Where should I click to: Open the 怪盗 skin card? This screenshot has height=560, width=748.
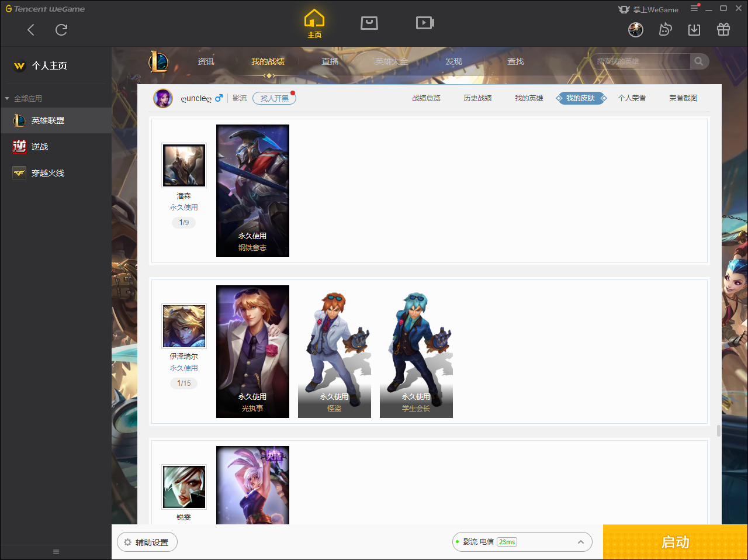pos(334,351)
